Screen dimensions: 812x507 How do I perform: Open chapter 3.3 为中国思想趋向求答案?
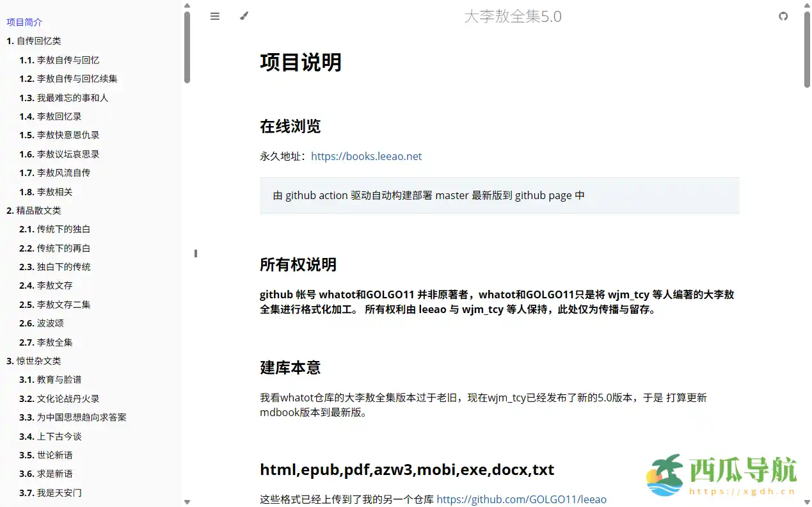coord(71,417)
